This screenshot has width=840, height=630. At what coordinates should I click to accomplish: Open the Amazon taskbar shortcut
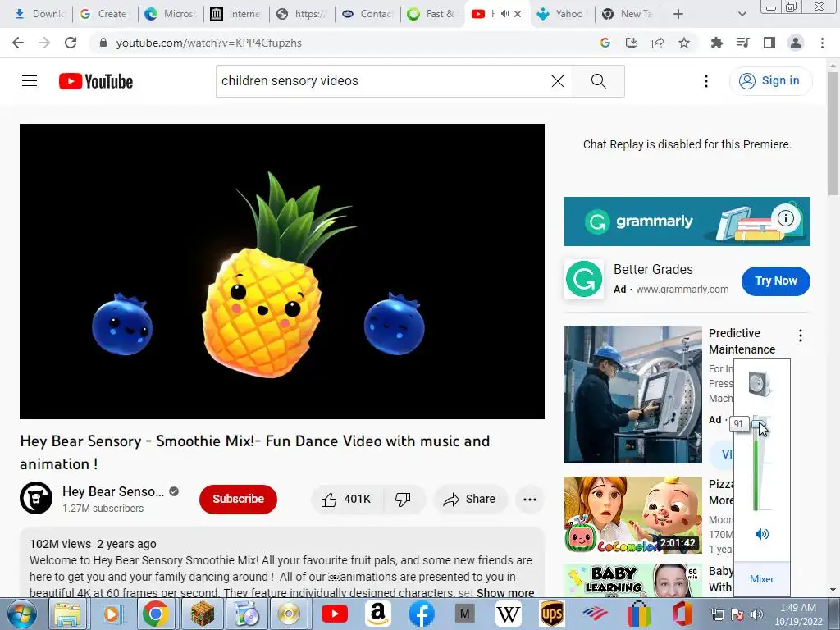point(377,614)
